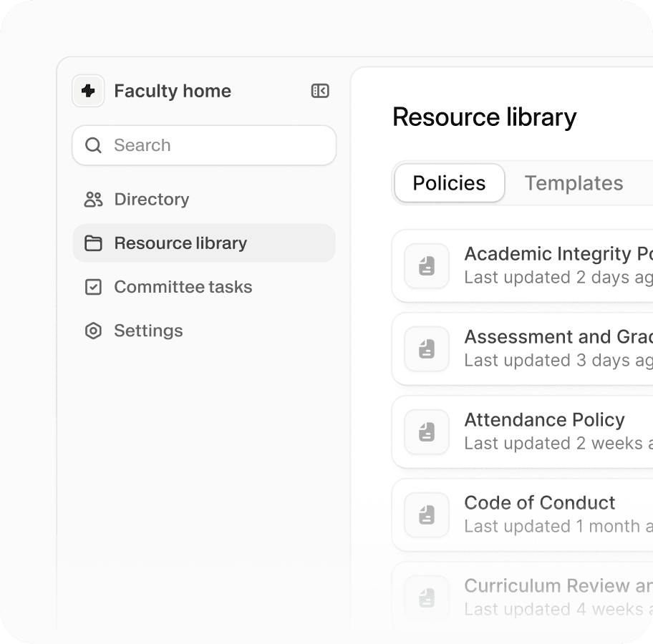Click the Faculty home logo icon
Screen dimensions: 653x644
coord(88,91)
